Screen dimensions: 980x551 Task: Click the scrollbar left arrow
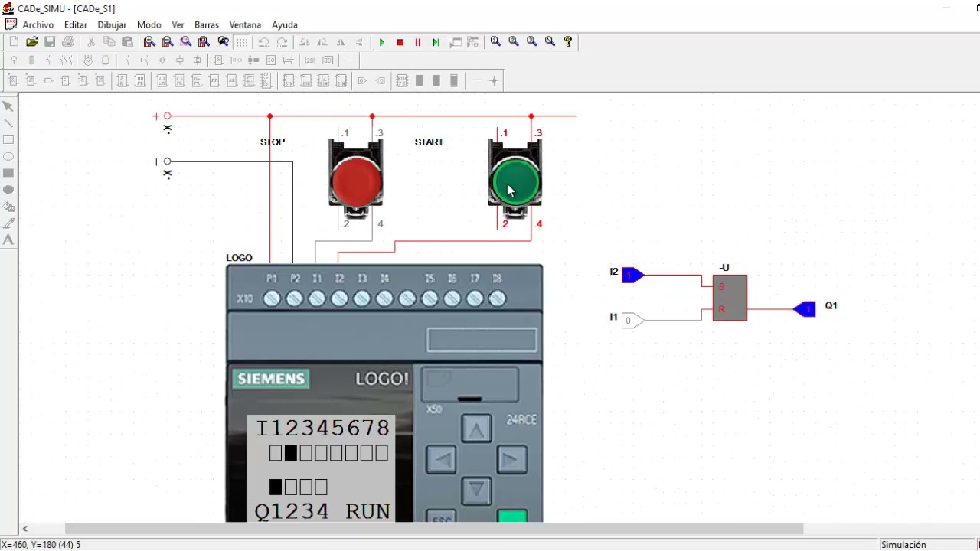pos(25,529)
